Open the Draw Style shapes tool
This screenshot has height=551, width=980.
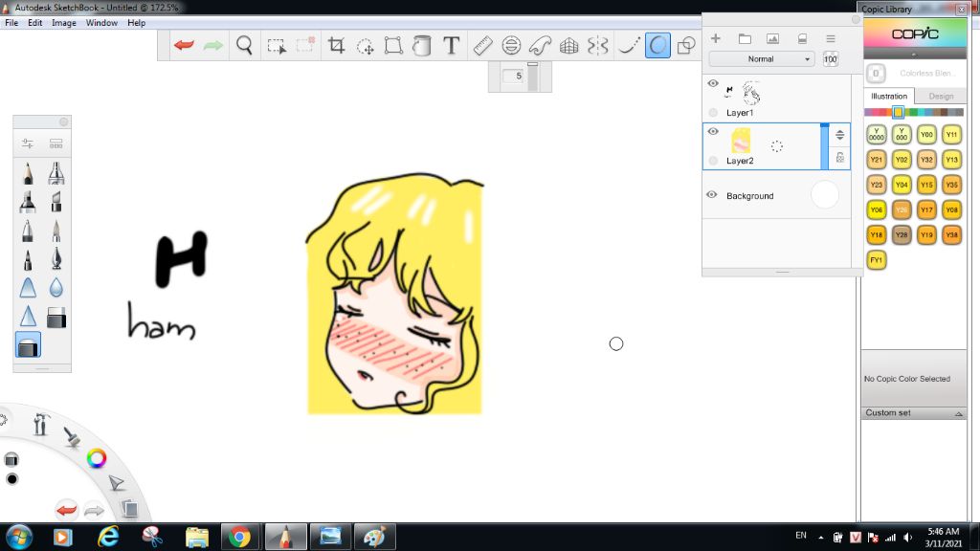pyautogui.click(x=686, y=46)
